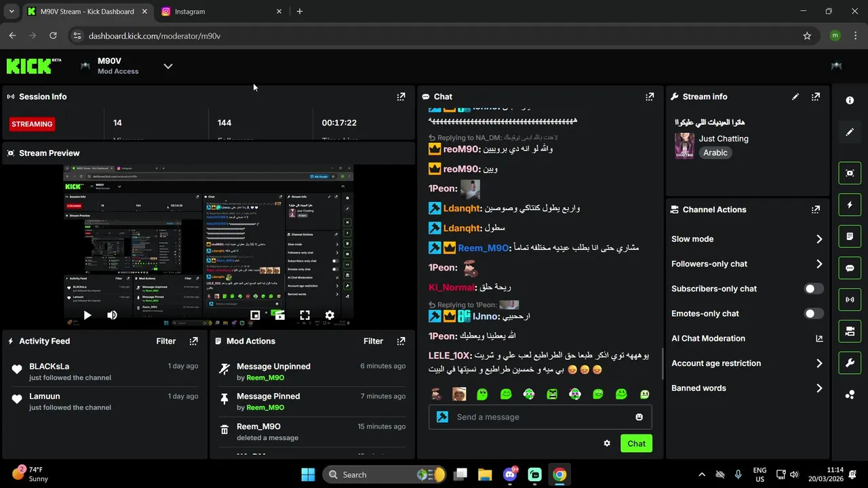Open emoji picker in message box
The width and height of the screenshot is (868, 488).
tap(639, 417)
